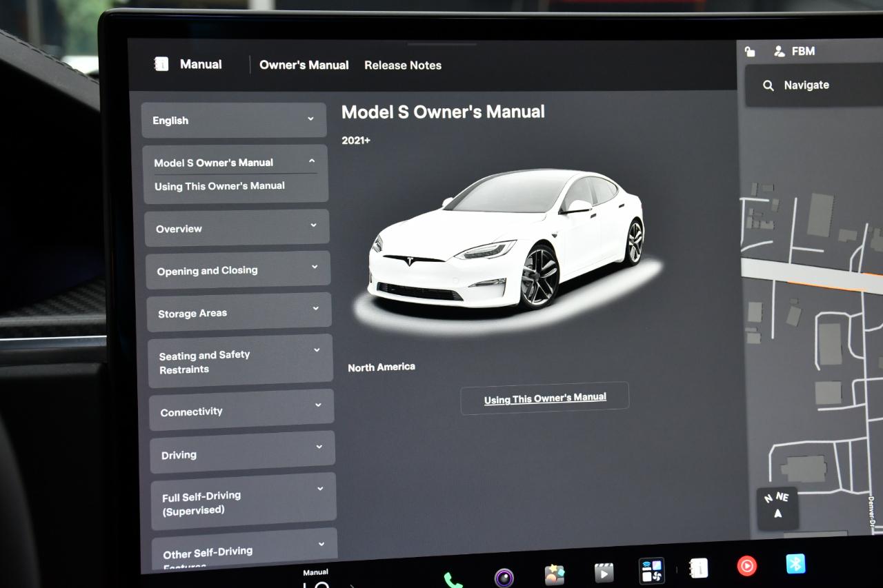Viewport: 883px width, 588px height.
Task: Tap the Manual notebook icon in header
Action: [x=161, y=64]
